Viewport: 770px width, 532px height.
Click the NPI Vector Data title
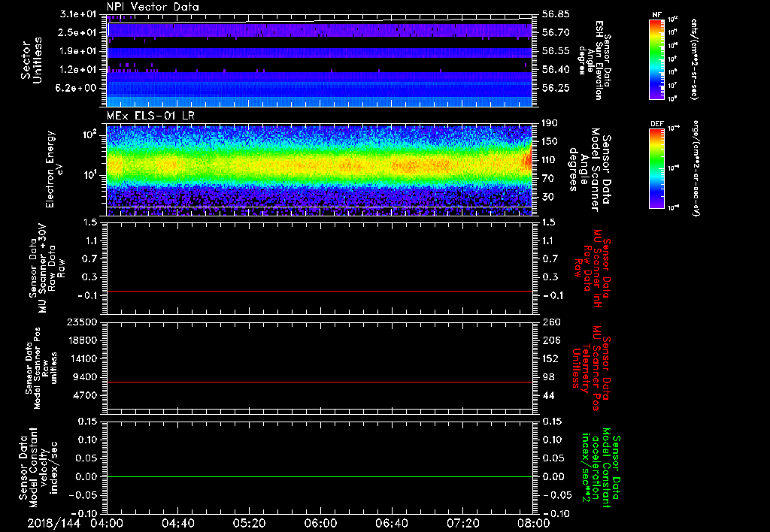coord(153,7)
